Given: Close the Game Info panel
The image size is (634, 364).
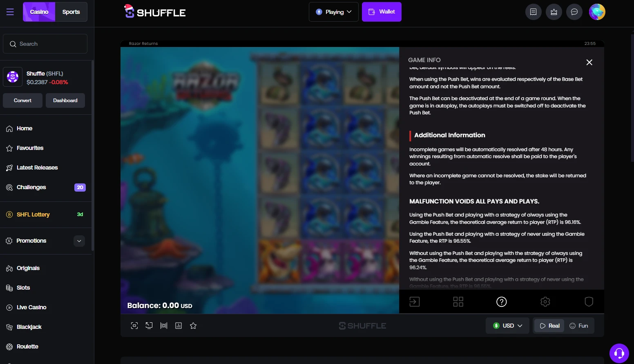Looking at the screenshot, I should (589, 62).
